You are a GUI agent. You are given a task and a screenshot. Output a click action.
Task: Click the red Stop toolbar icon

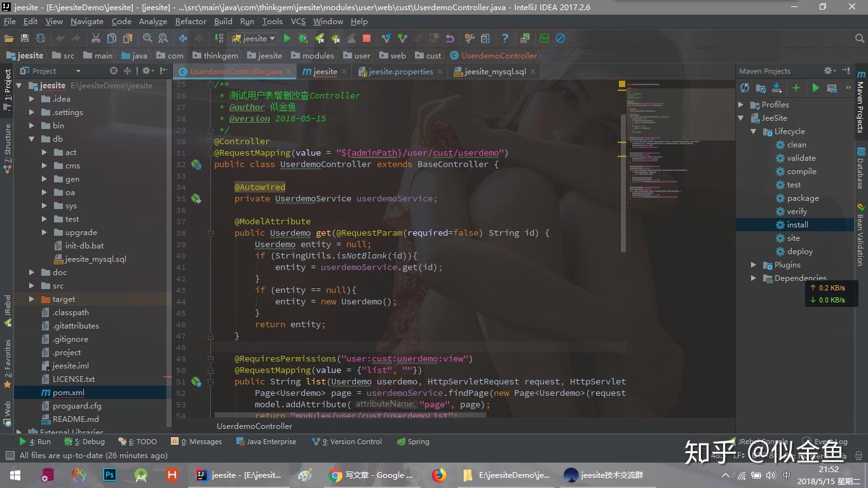pyautogui.click(x=366, y=39)
